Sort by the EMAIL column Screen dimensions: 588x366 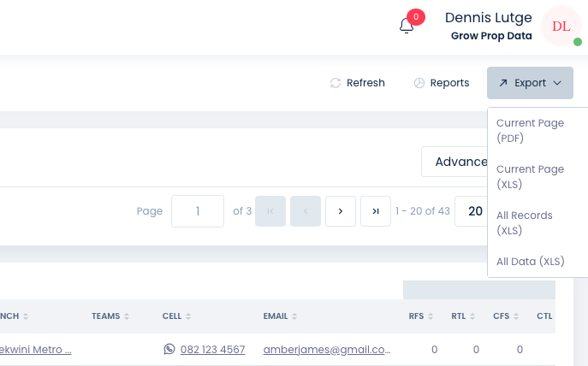coord(280,316)
